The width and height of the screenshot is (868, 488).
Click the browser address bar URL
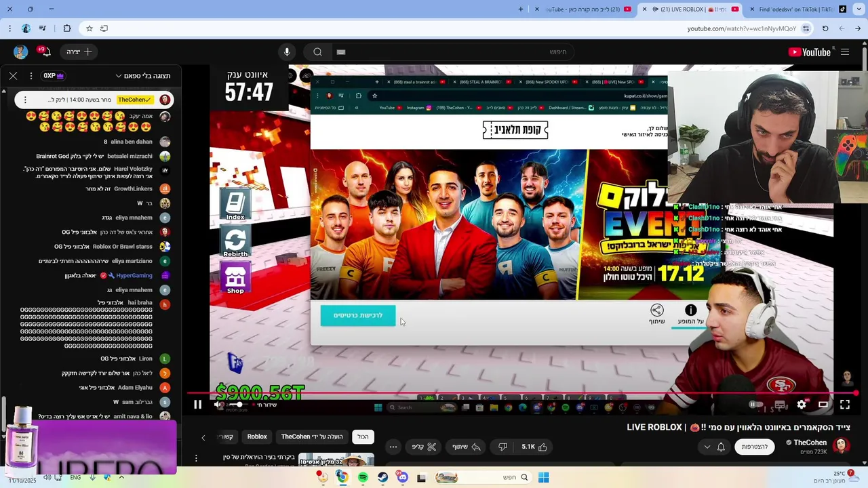tap(741, 28)
